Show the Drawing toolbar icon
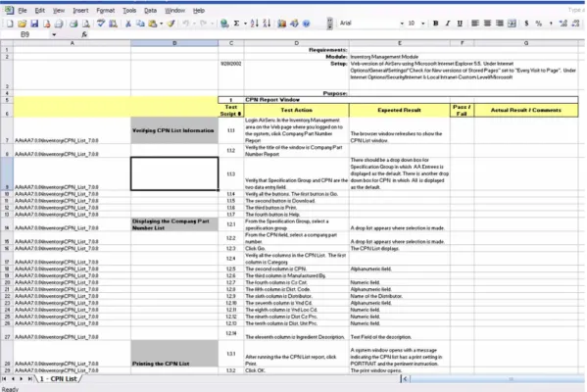Image resolution: width=587 pixels, height=392 pixels. [294, 24]
